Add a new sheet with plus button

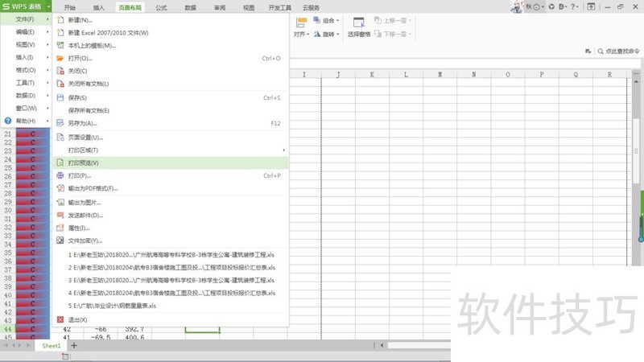[74, 345]
